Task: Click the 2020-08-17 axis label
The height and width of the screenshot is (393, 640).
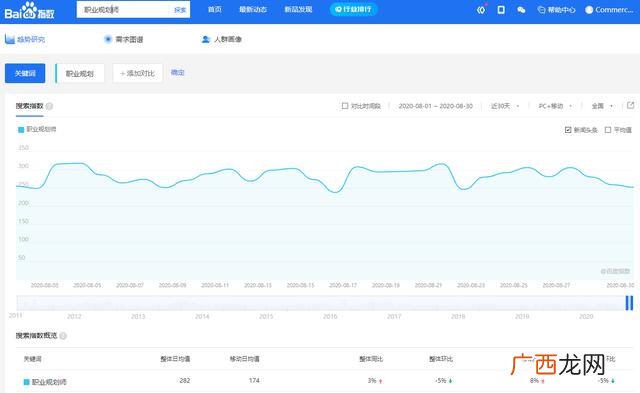Action: point(343,285)
